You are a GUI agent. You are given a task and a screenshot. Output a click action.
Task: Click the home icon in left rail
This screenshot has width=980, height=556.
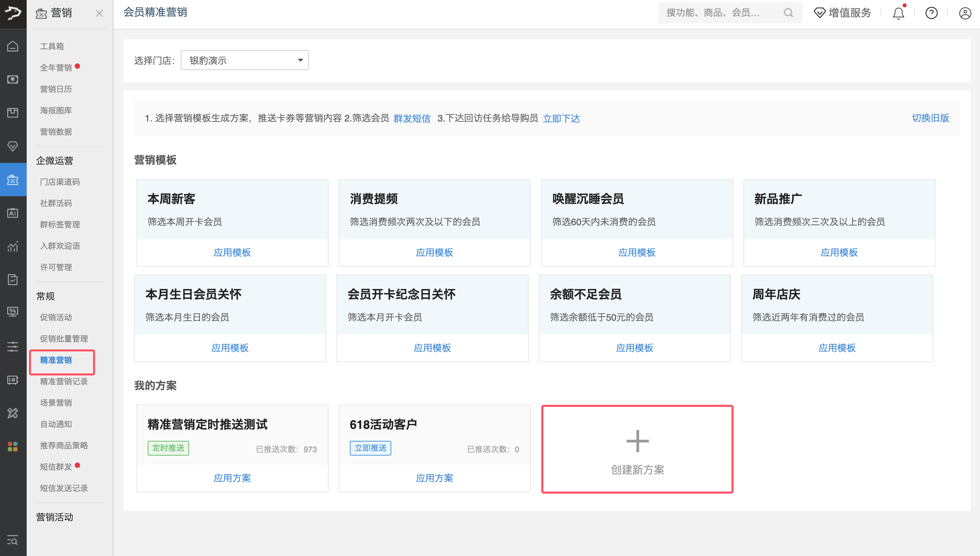pyautogui.click(x=13, y=46)
